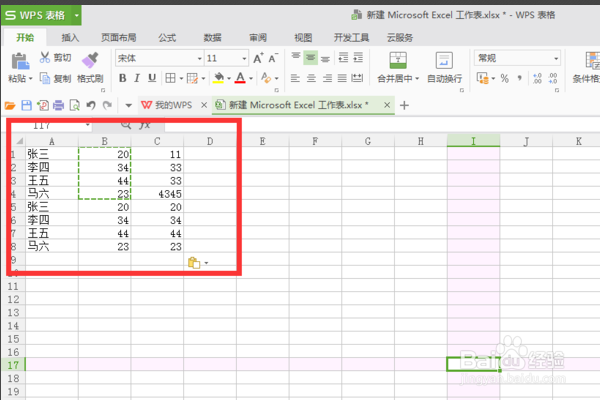
Task: Click the Redo arrow
Action: [108, 105]
